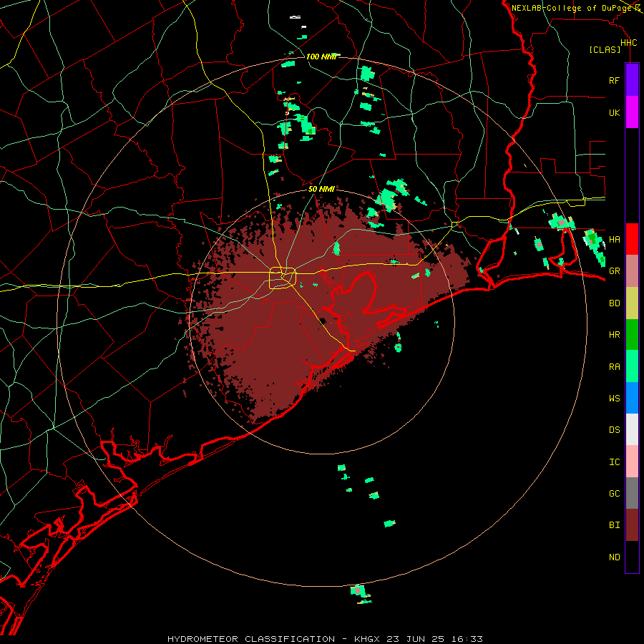Click the 50 NMI range ring label
The width and height of the screenshot is (644, 644).
click(321, 189)
